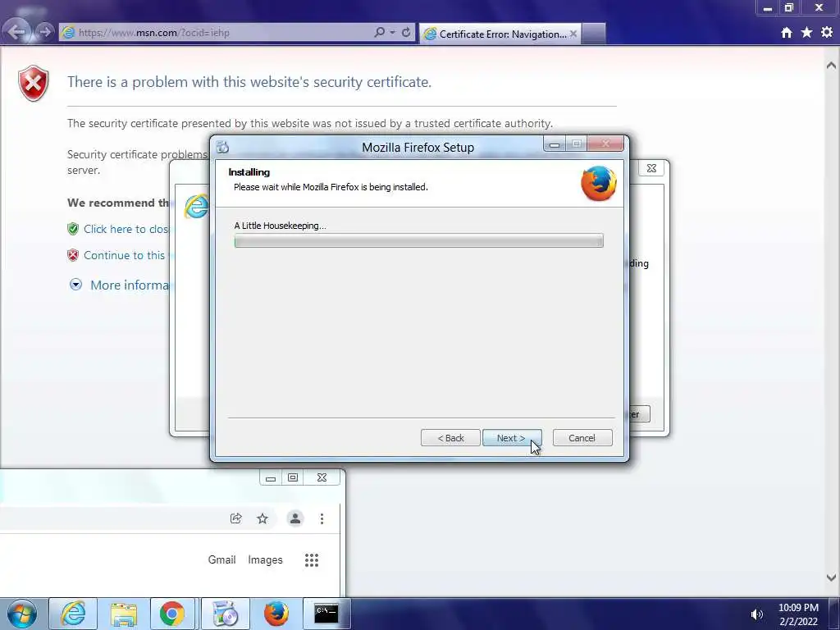Open Favorites star in Internet Explorer

point(806,33)
